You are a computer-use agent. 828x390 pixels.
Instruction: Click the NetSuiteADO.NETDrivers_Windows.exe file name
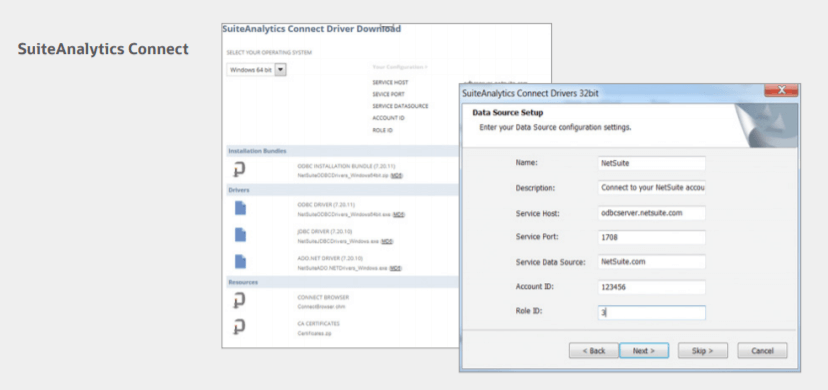coord(343,268)
